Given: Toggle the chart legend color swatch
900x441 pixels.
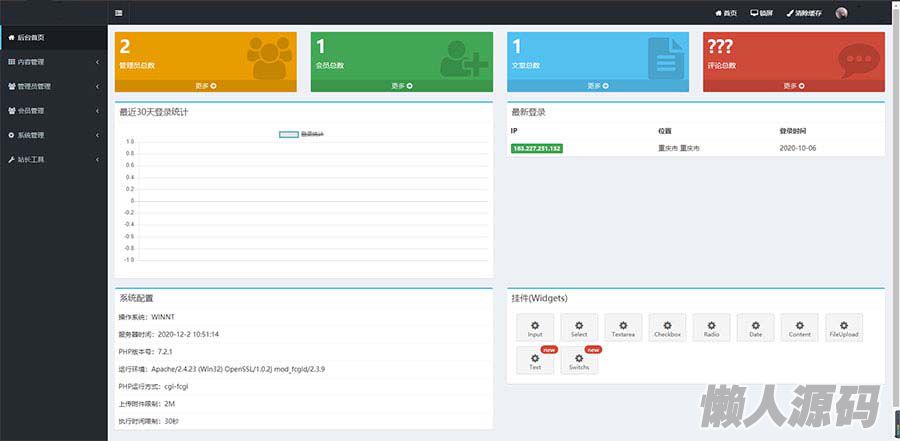Looking at the screenshot, I should point(288,133).
